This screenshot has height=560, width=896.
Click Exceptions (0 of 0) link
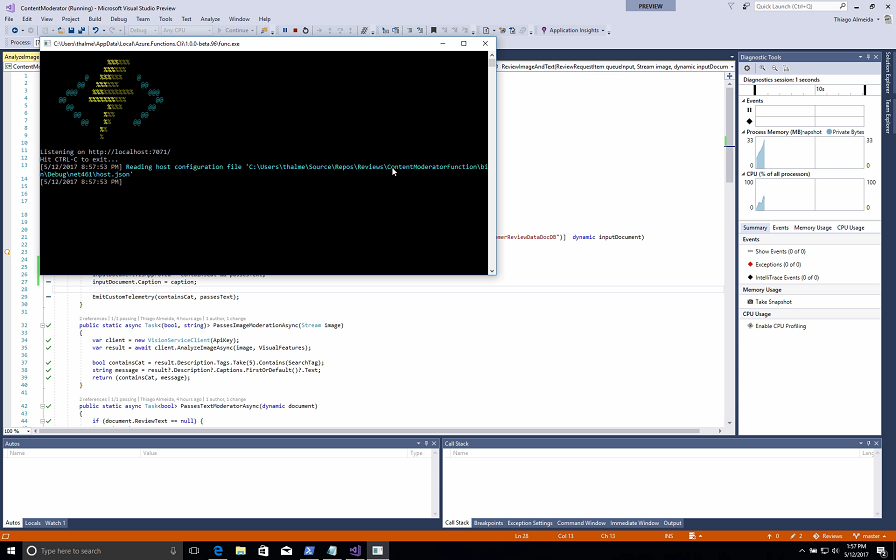[778, 265]
